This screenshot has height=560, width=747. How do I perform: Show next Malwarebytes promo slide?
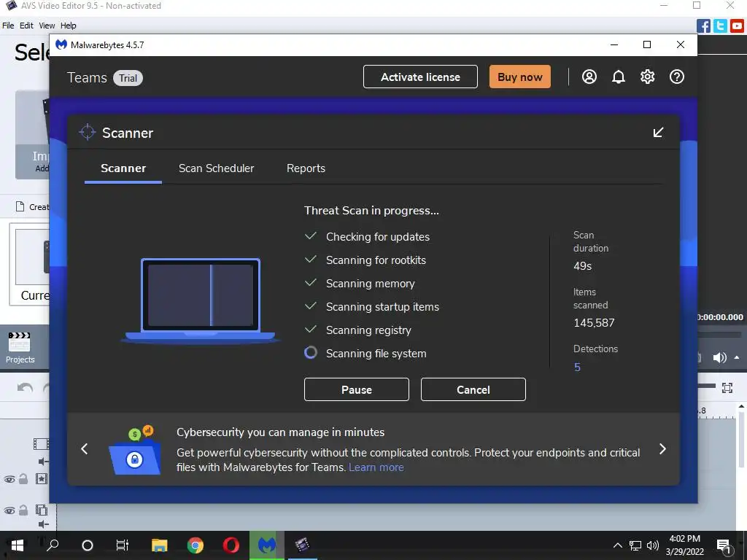pos(662,448)
